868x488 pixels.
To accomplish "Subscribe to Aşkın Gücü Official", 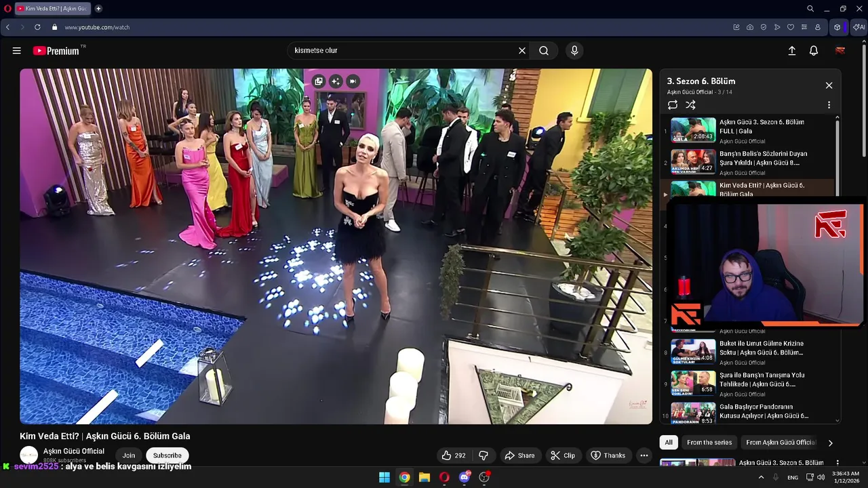I will point(167,455).
